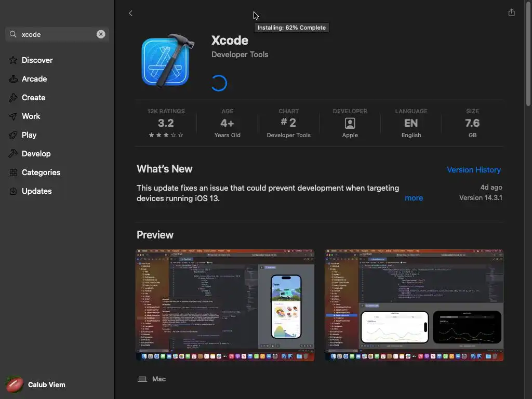
Task: Click the 12K RATINGS label
Action: pyautogui.click(x=166, y=111)
